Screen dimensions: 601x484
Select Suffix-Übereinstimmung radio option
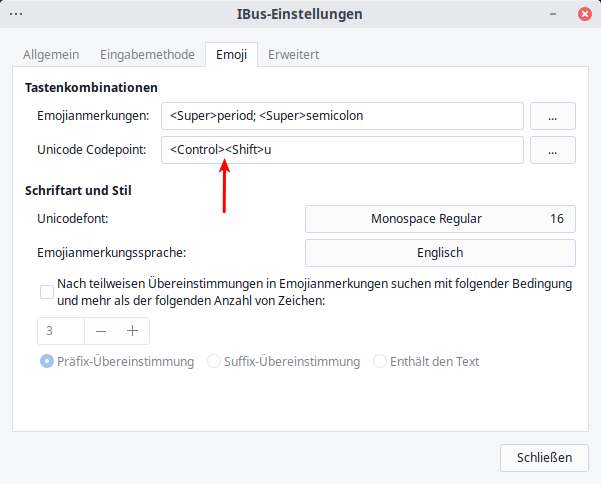(x=283, y=361)
